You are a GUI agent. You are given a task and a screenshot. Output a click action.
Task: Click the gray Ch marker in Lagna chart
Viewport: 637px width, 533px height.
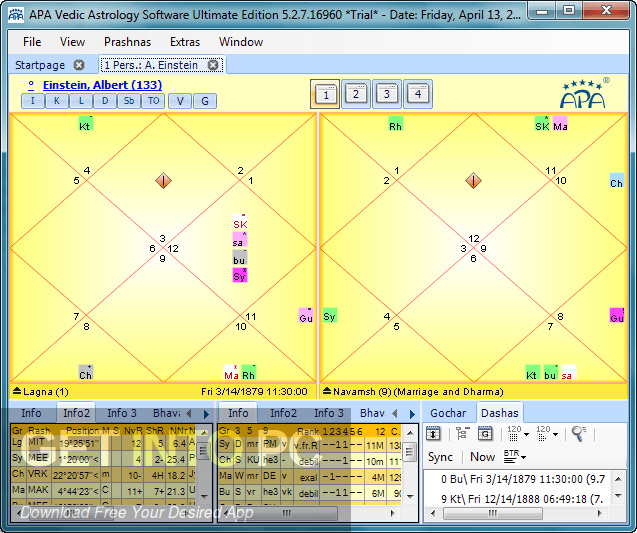point(86,373)
